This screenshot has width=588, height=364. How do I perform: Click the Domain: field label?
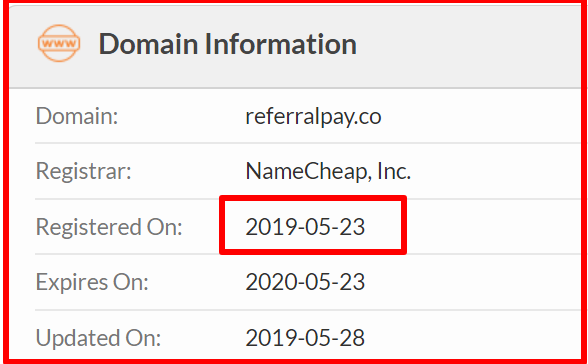point(77,116)
